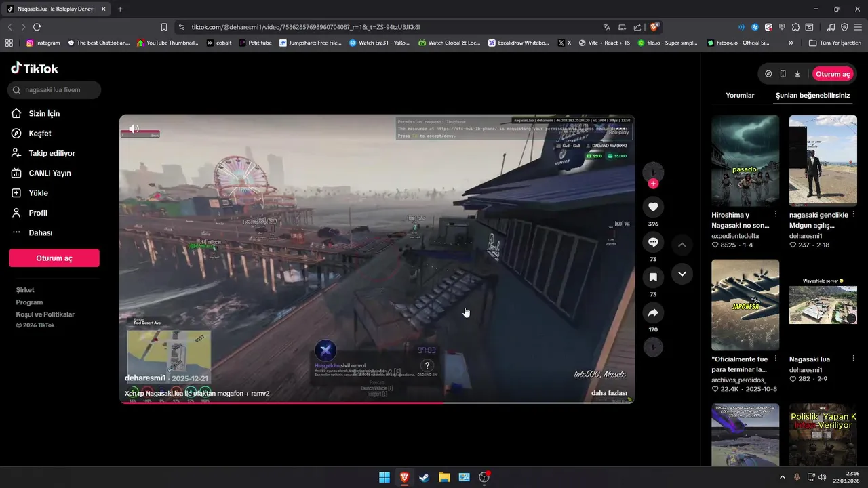Image resolution: width=868 pixels, height=488 pixels.
Task: Like the video with heart icon
Action: pyautogui.click(x=653, y=207)
